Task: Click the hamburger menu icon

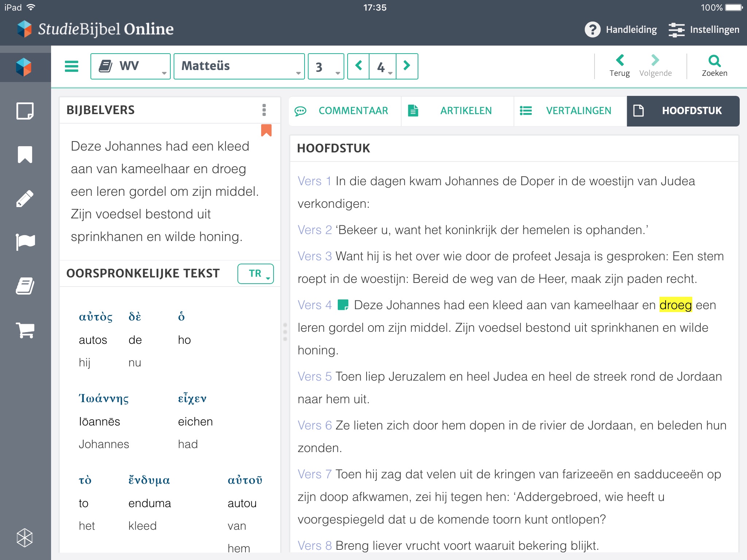Action: click(71, 66)
